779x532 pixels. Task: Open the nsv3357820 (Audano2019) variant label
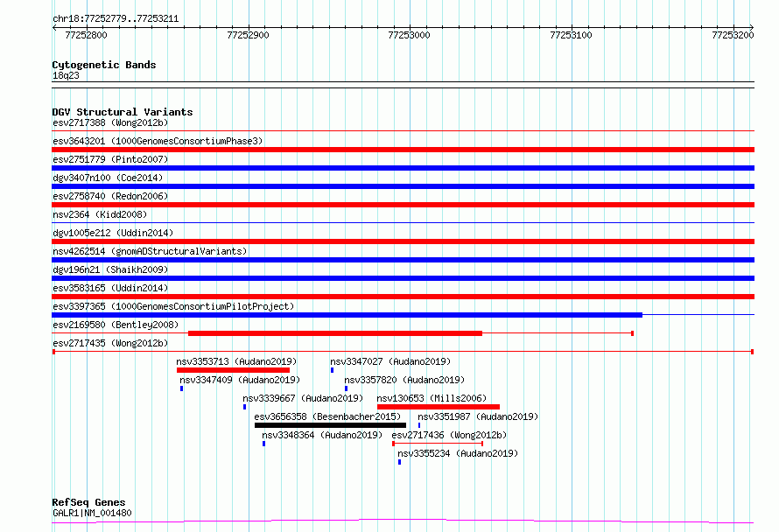tap(404, 380)
